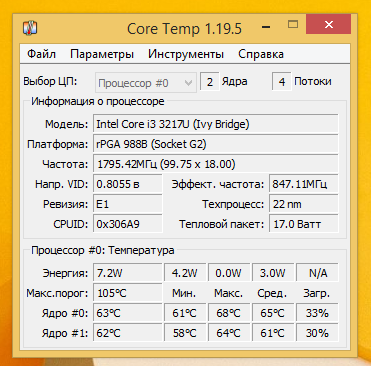Click the power value 3.0W
The image size is (371, 366).
273,273
